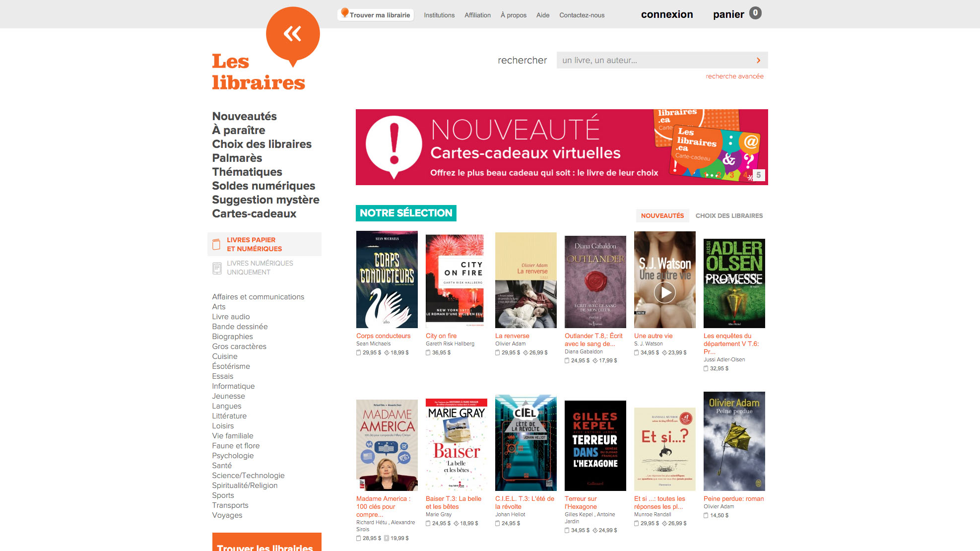The image size is (980, 551).
Task: Open the cart counter badge
Action: point(755,13)
